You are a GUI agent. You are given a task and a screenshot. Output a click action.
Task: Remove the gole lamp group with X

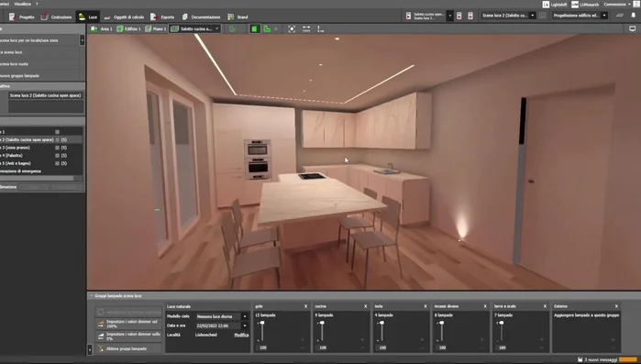point(305,306)
